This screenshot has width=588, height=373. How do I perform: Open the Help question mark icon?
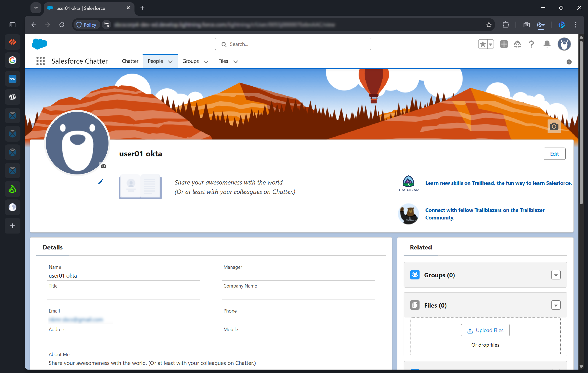pyautogui.click(x=531, y=44)
